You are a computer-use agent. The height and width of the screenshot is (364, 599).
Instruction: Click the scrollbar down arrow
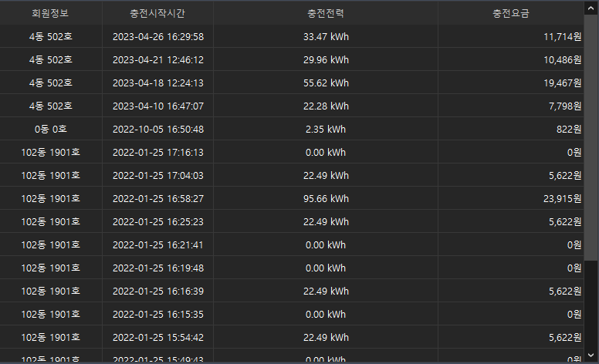click(x=590, y=356)
